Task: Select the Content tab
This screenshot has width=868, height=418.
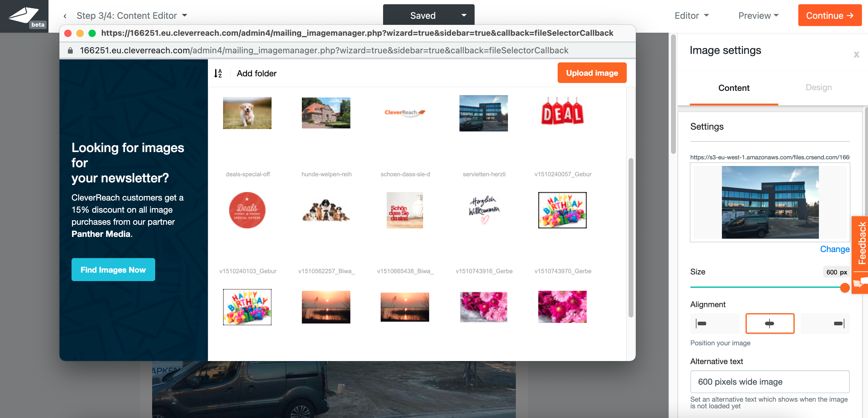Action: (733, 88)
